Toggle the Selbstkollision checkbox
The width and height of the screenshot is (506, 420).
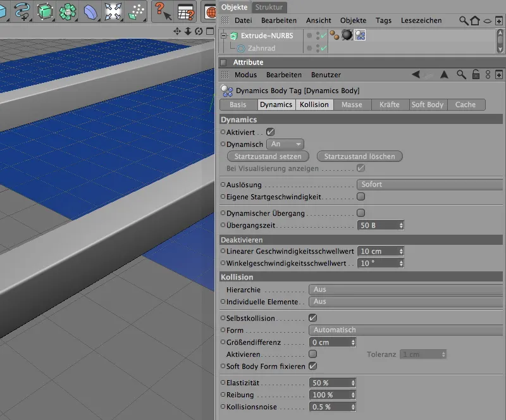pos(312,318)
